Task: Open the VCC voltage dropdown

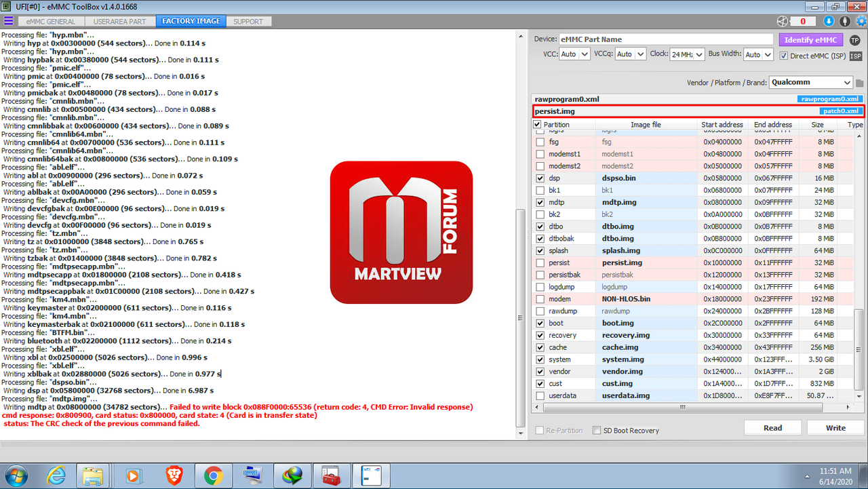Action: coord(574,54)
